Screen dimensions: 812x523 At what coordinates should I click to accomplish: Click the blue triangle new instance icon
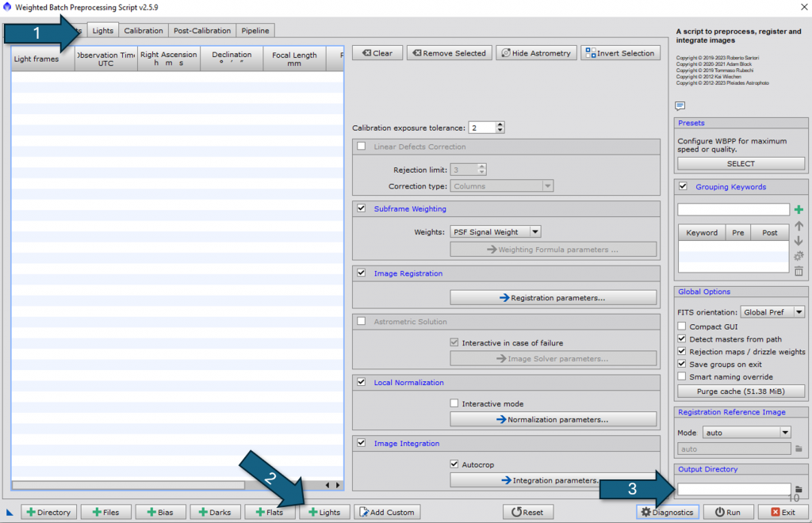(10, 512)
